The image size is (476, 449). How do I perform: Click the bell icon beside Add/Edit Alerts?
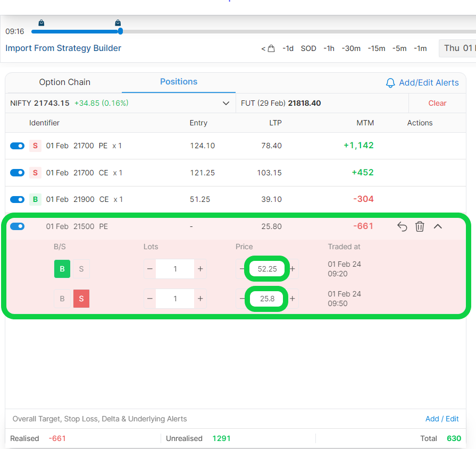[390, 83]
